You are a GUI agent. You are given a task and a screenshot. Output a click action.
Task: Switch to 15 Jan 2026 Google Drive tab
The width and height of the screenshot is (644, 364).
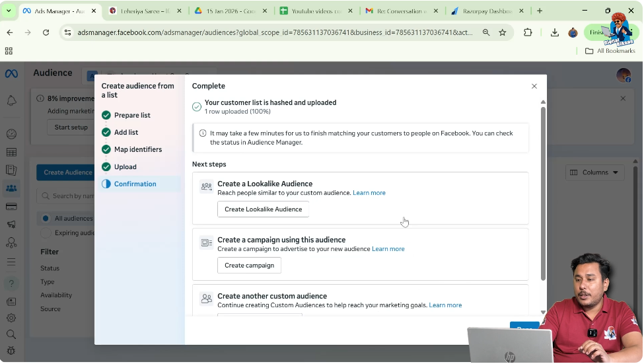coord(231,11)
